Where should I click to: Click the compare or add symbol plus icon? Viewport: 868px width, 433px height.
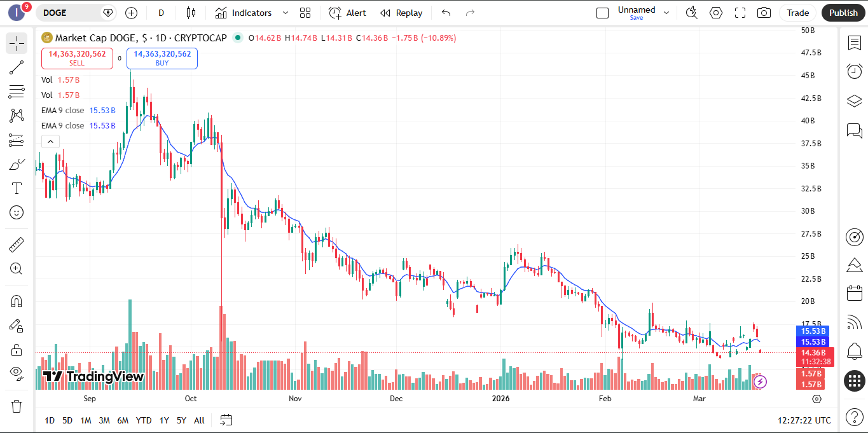pos(131,13)
